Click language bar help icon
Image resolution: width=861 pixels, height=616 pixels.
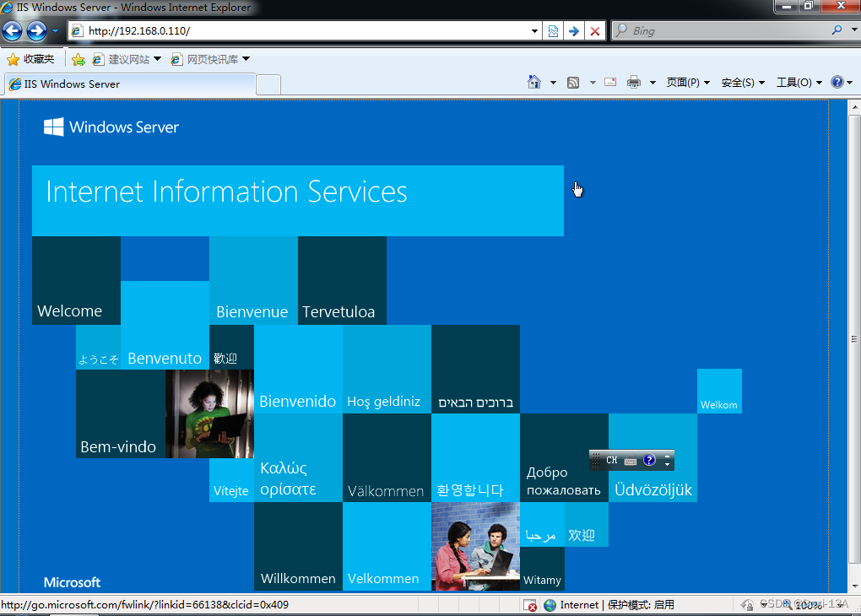tap(649, 460)
